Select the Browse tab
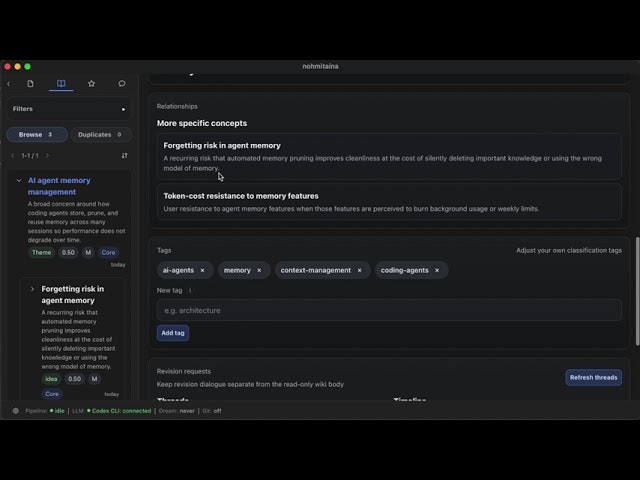640x480 pixels. (x=37, y=134)
